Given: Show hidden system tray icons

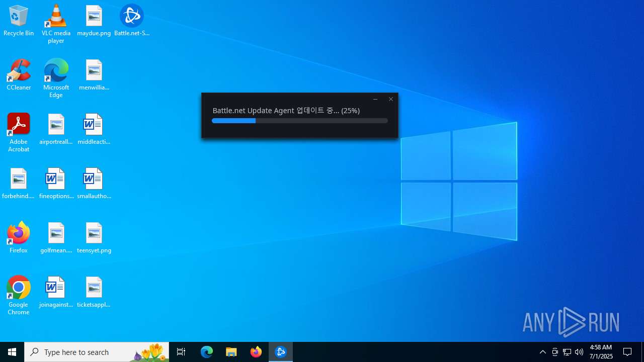Looking at the screenshot, I should 542,352.
